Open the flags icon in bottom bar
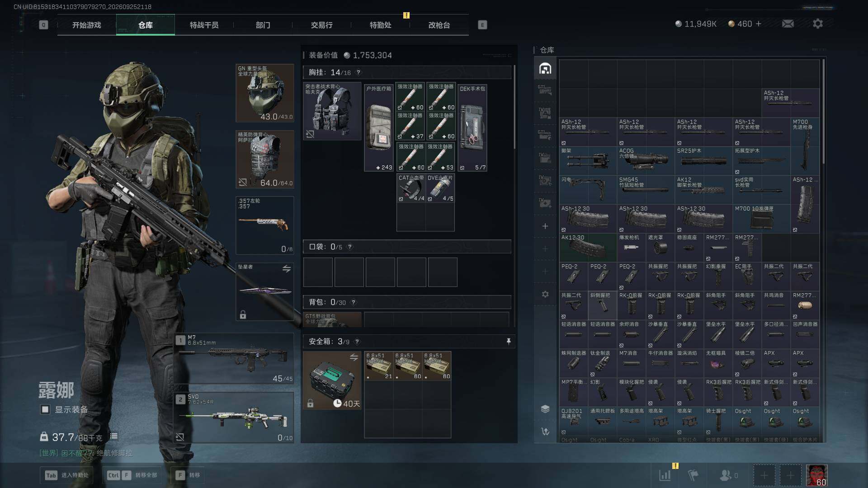This screenshot has height=488, width=868. [693, 475]
